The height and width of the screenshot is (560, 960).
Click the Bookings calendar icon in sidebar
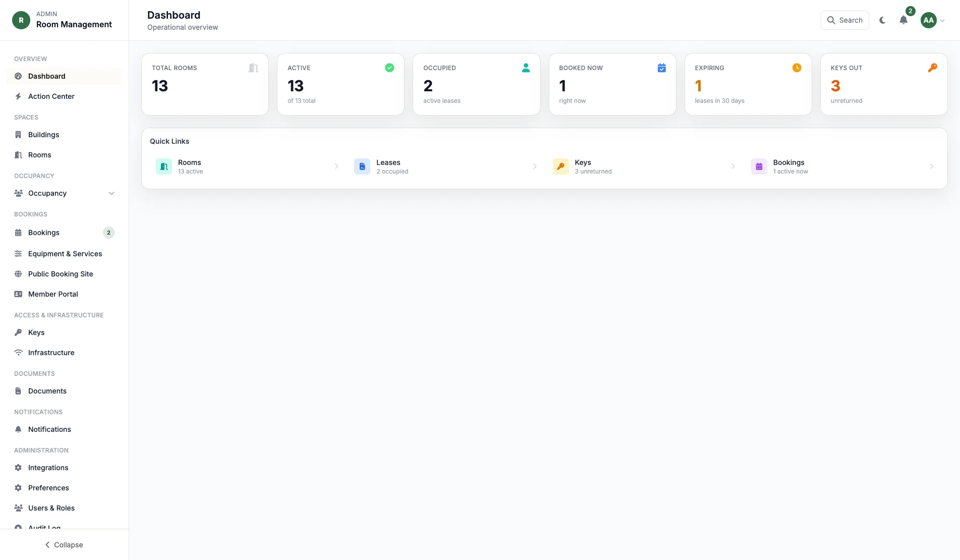pos(18,233)
